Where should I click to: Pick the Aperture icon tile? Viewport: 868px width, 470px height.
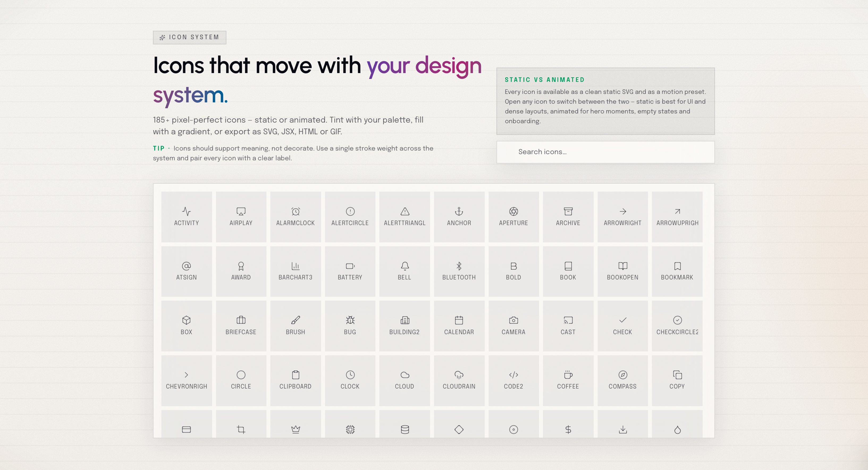click(x=513, y=217)
